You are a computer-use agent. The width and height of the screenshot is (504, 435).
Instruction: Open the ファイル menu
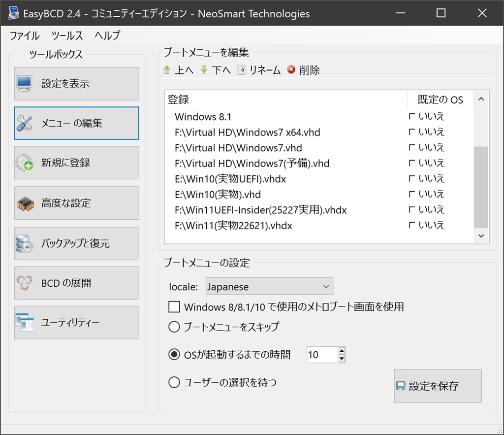coord(25,35)
